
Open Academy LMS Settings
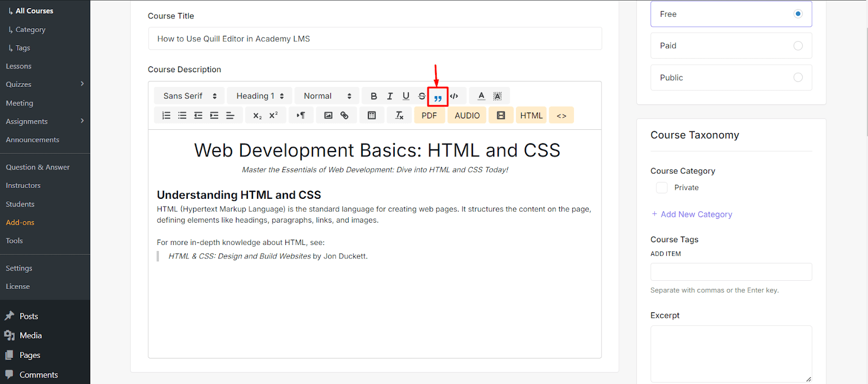pos(19,268)
